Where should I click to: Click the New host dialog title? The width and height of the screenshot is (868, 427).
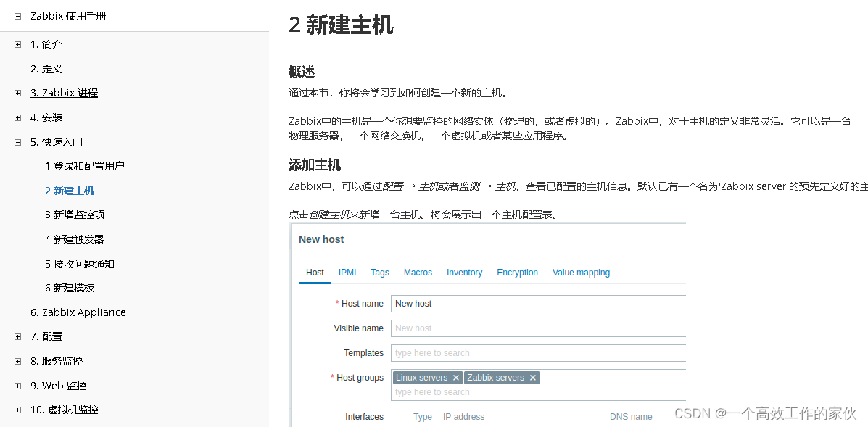321,239
